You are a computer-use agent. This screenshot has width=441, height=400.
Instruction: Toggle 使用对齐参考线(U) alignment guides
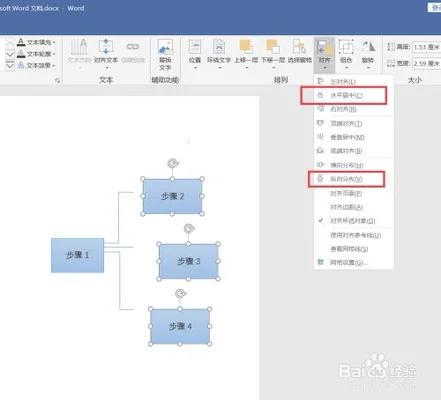tap(354, 235)
